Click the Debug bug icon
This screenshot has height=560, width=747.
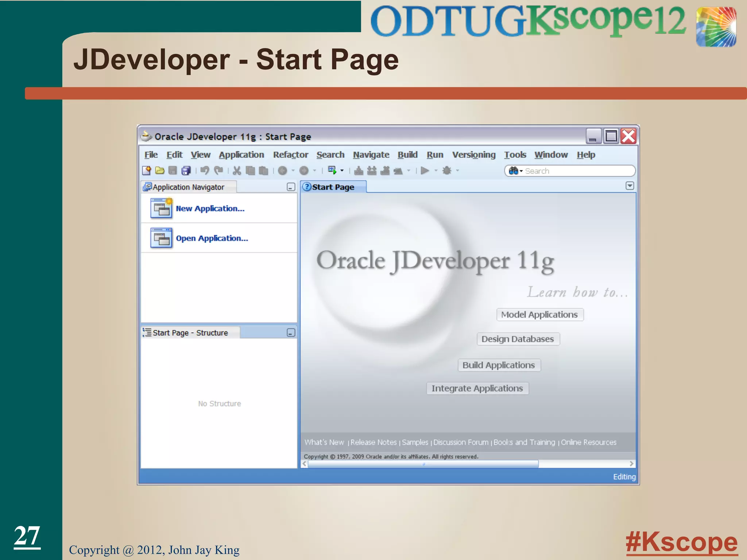(447, 170)
